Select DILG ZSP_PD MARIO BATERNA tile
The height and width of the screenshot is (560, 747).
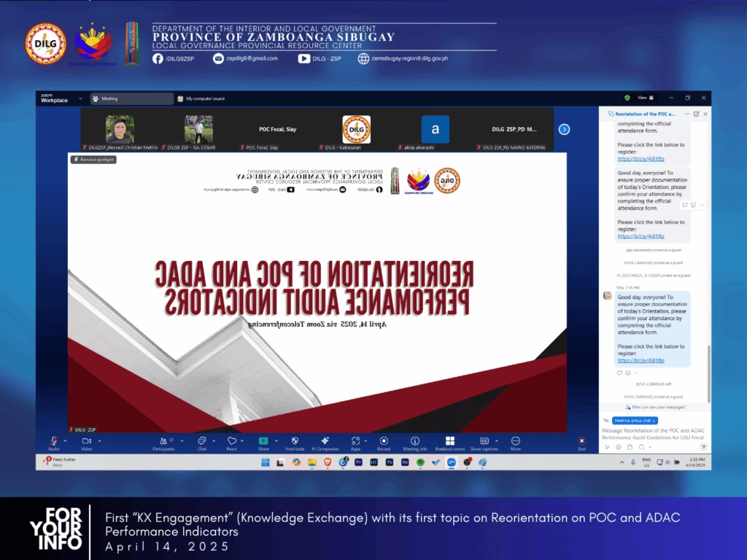(514, 130)
